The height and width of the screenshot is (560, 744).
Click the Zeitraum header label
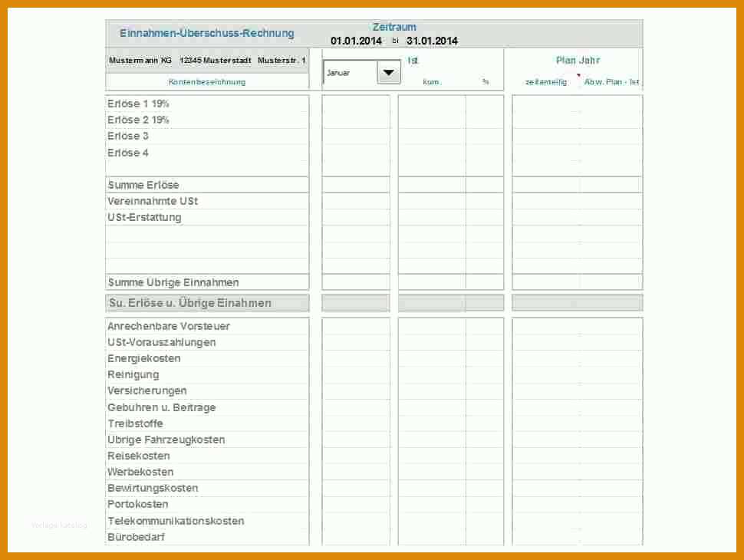click(394, 27)
